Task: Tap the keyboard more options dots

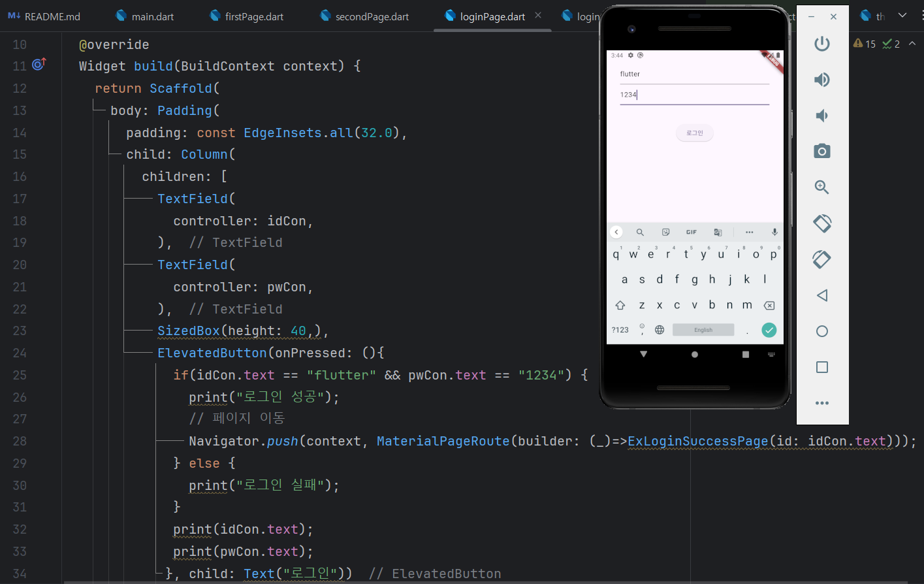Action: click(x=750, y=232)
